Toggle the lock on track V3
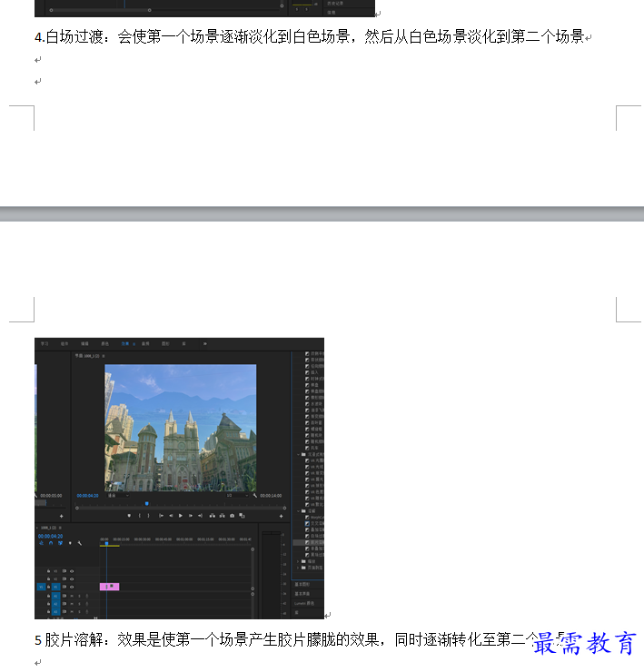 tap(48, 571)
